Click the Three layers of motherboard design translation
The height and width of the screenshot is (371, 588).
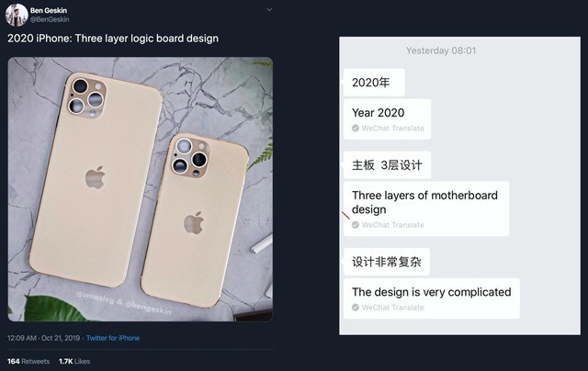[x=426, y=208]
